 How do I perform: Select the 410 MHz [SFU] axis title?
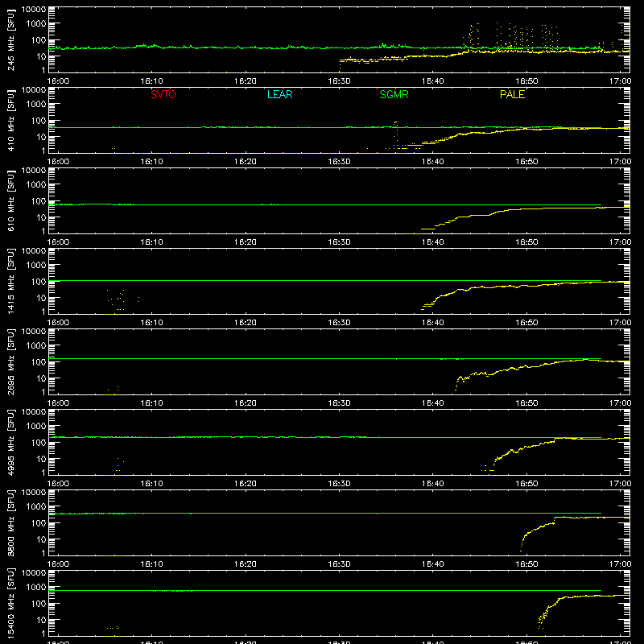tap(11, 121)
